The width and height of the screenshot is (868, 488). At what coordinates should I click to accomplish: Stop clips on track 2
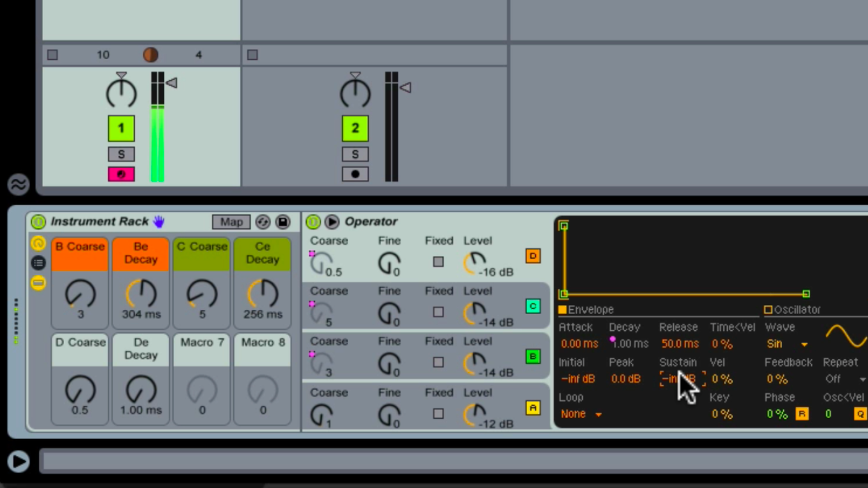[253, 55]
